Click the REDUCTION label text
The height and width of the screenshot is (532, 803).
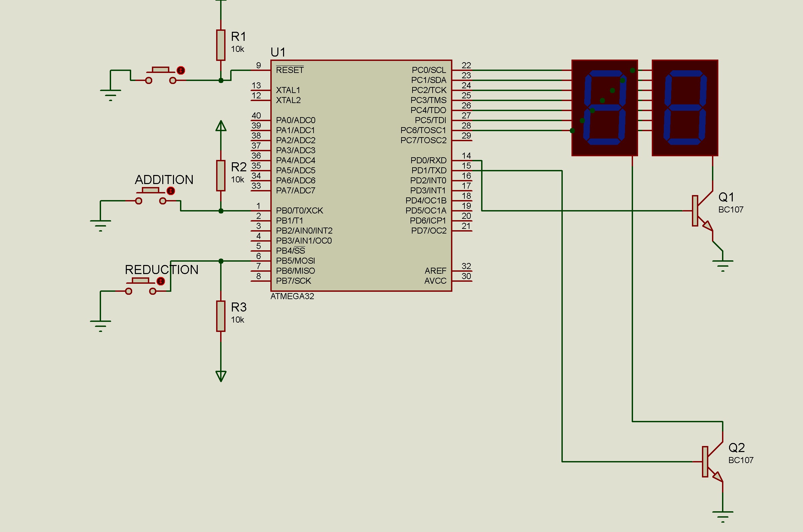pyautogui.click(x=162, y=270)
